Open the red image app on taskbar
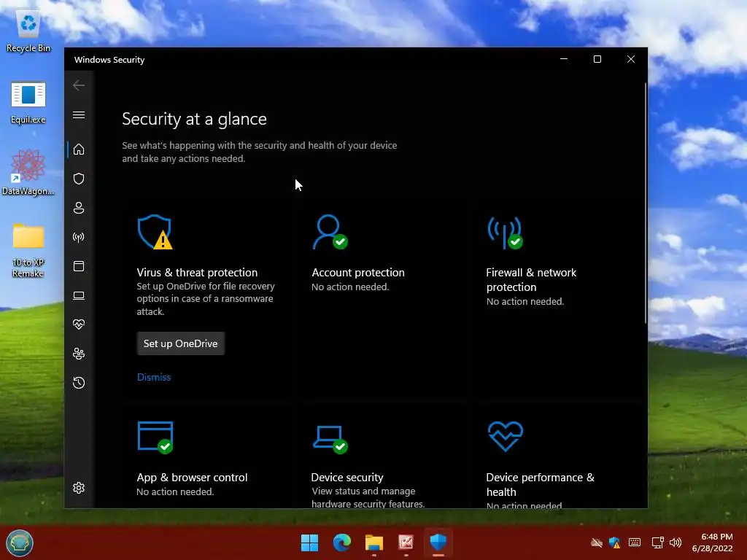The image size is (747, 560). (x=406, y=542)
